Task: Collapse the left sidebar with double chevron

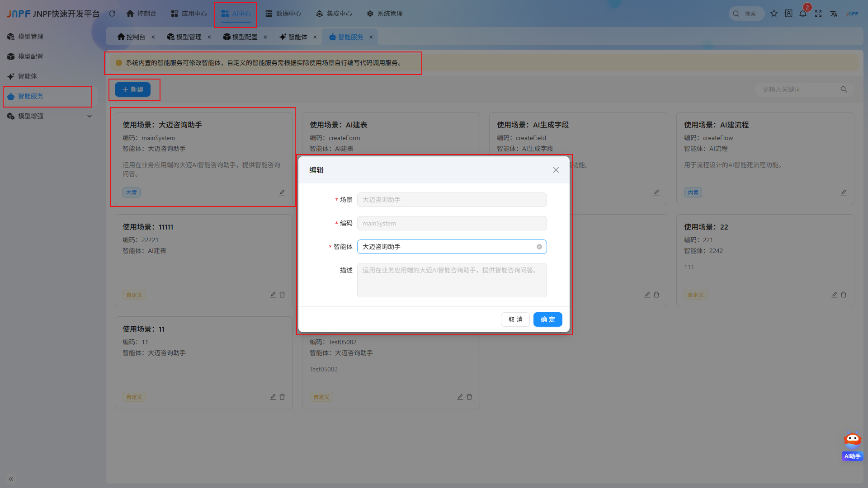Action: (x=11, y=479)
